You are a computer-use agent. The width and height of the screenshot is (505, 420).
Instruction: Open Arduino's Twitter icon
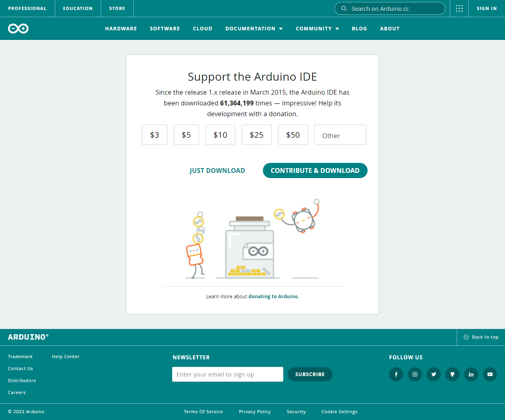click(433, 374)
